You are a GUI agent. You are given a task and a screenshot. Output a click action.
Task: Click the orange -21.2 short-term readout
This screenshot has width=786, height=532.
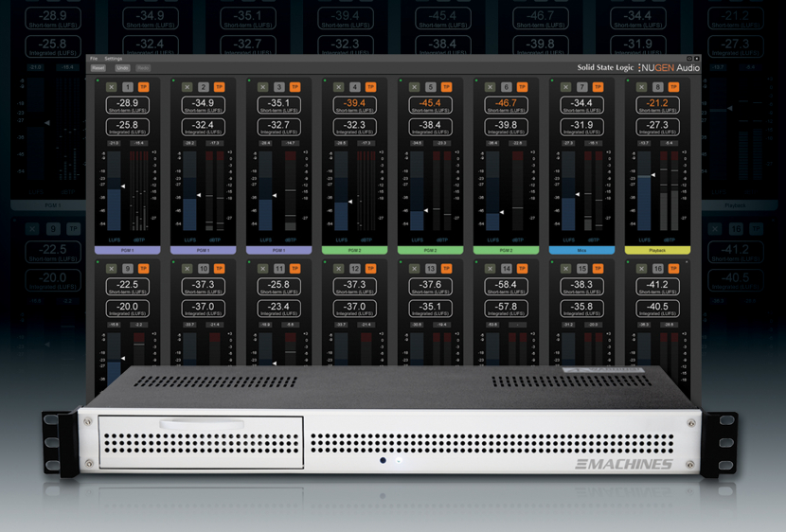click(657, 105)
